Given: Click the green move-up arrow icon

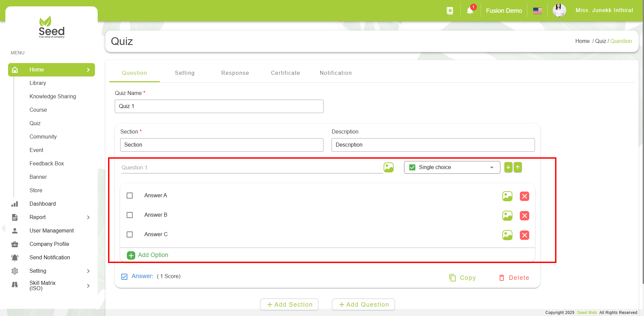Looking at the screenshot, I should 518,167.
